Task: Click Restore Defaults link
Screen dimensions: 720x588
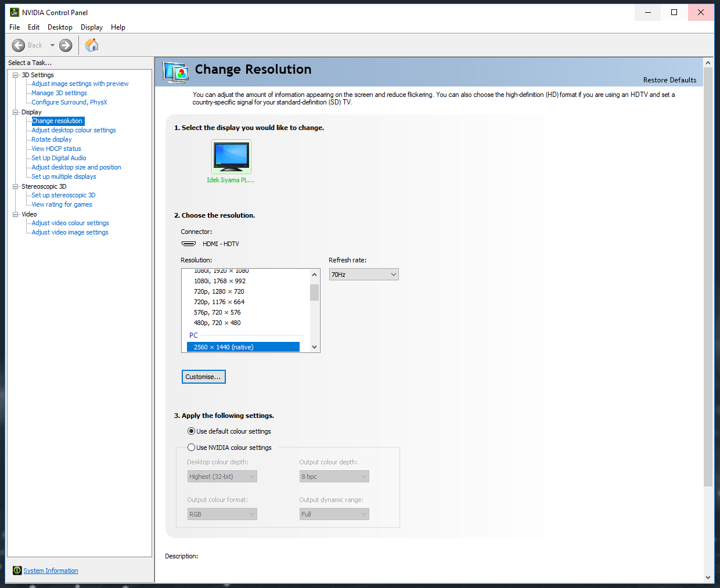Action: (x=669, y=80)
